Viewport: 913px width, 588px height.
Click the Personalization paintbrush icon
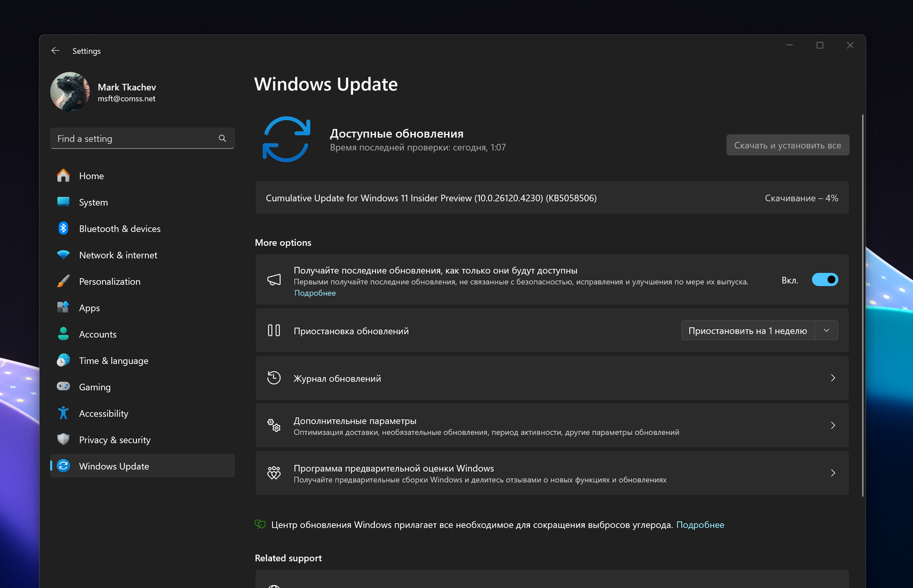coord(63,281)
